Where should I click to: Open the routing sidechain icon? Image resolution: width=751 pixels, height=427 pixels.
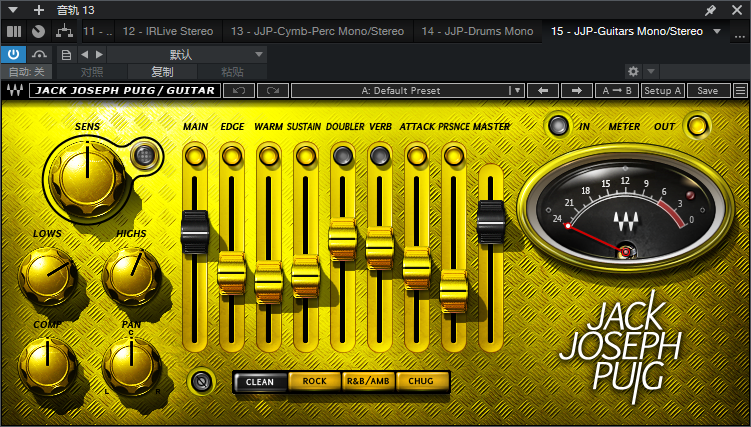click(64, 32)
